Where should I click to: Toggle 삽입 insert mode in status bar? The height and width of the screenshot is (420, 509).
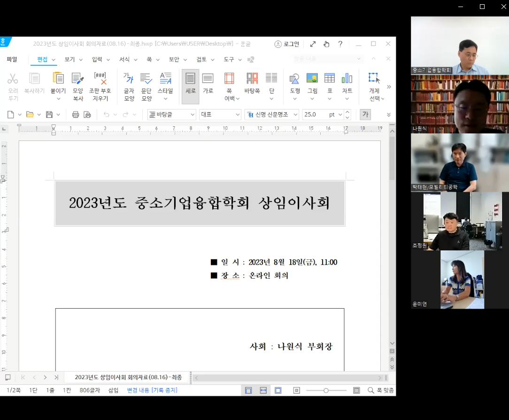click(x=113, y=390)
